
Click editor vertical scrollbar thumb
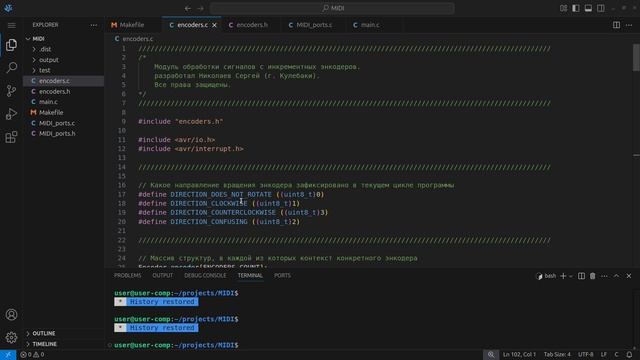(636, 57)
